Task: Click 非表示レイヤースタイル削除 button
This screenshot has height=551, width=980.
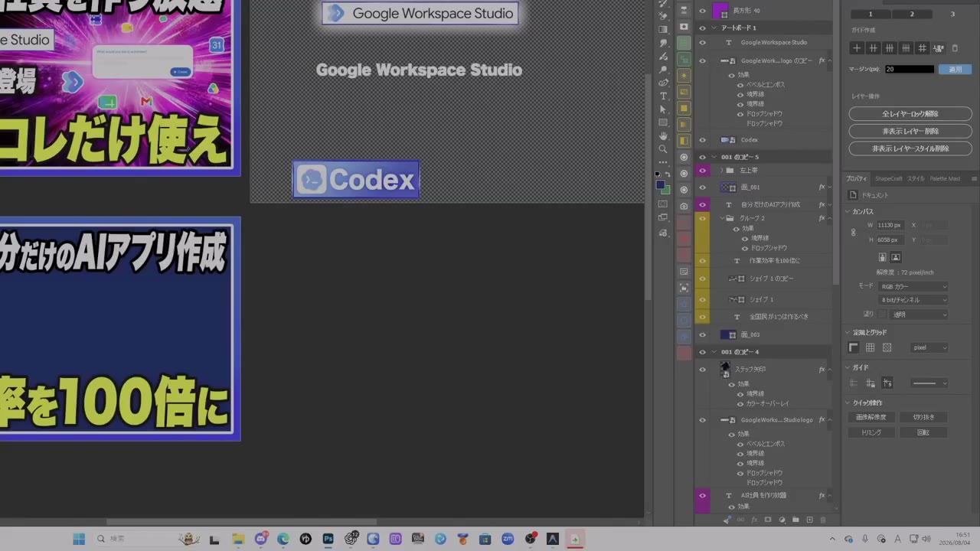Action: [910, 149]
